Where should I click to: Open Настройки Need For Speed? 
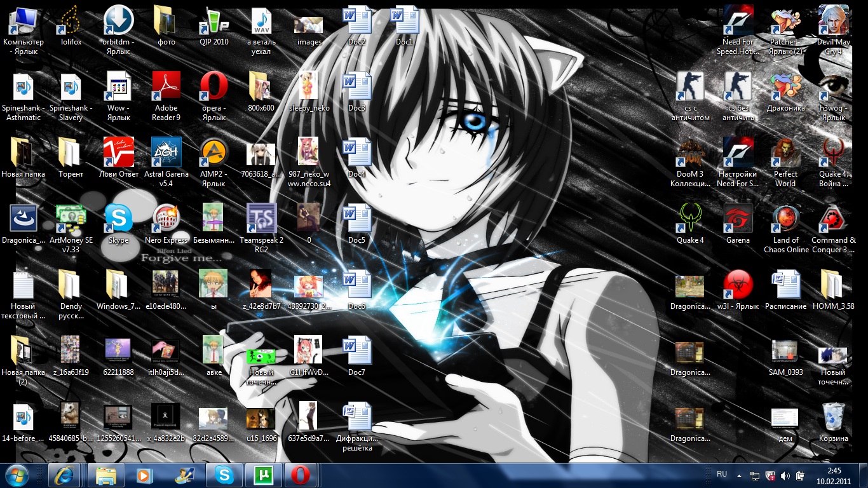pyautogui.click(x=738, y=152)
